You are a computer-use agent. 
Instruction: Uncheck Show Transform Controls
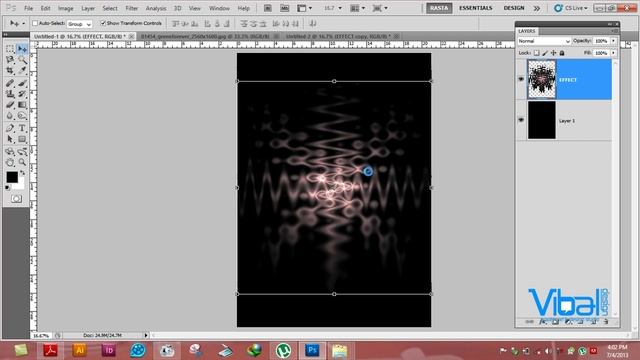coord(103,23)
